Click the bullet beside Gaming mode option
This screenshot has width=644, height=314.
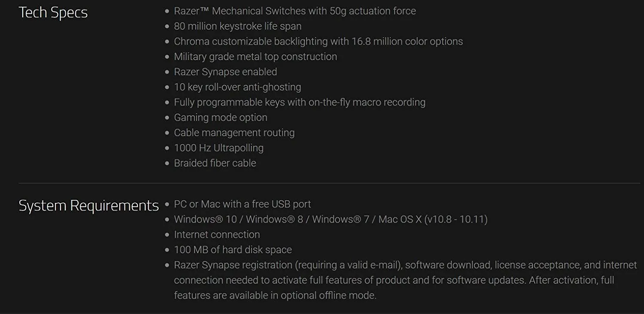coord(167,118)
